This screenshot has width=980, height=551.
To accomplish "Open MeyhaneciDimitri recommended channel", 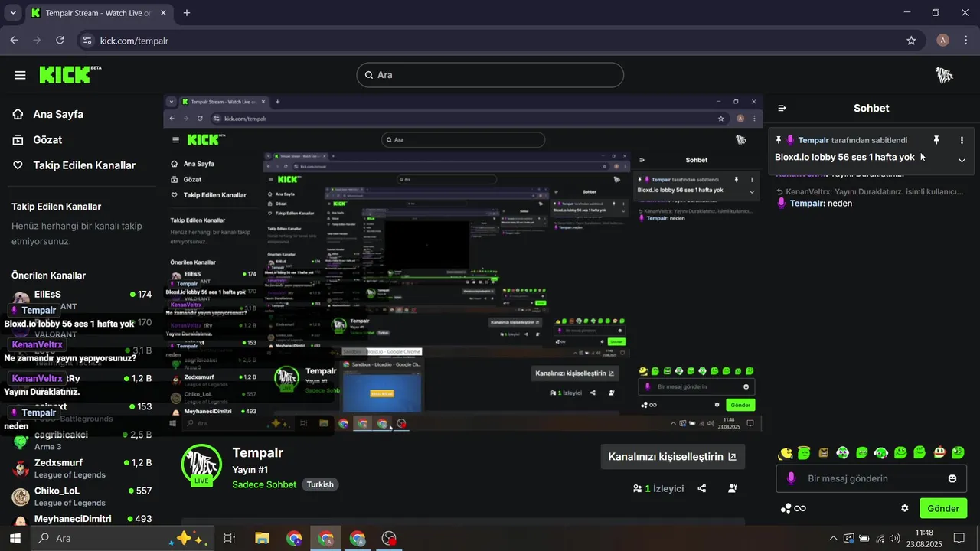I will (x=81, y=520).
